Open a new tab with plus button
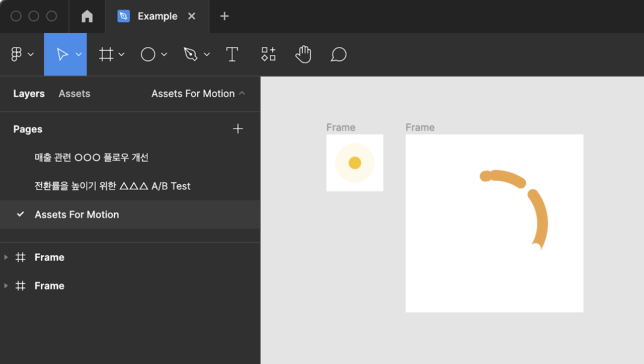The image size is (644, 364). tap(224, 16)
